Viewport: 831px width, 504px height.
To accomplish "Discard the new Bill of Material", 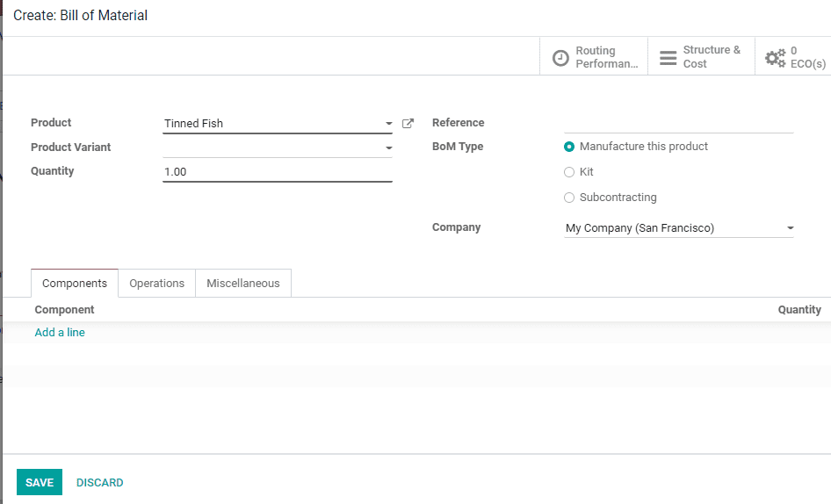I will pyautogui.click(x=99, y=482).
